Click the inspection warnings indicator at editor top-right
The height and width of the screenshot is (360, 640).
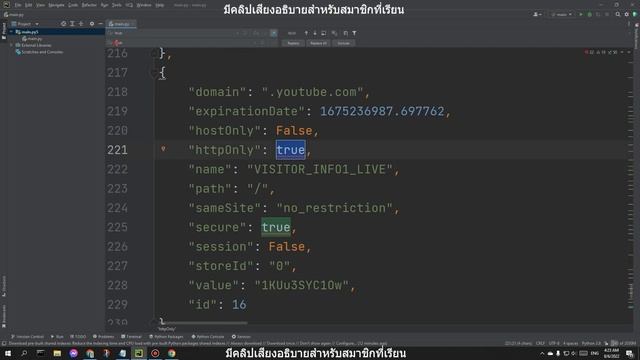[602, 52]
